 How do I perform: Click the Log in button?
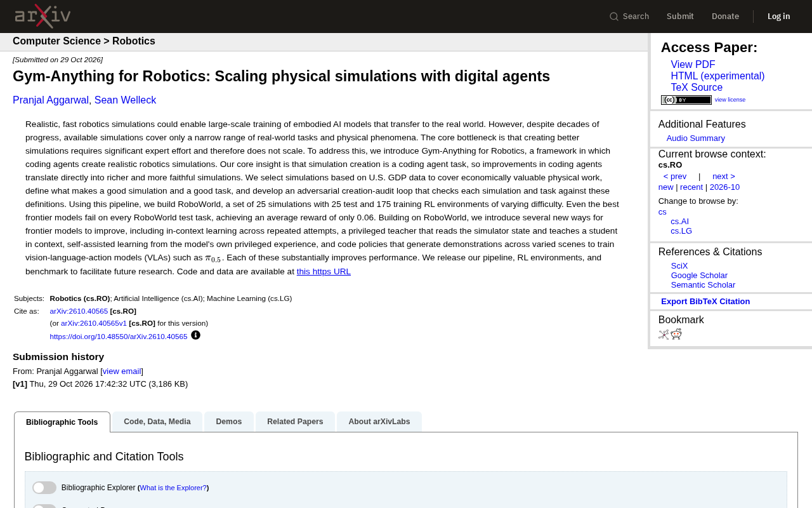click(x=779, y=17)
